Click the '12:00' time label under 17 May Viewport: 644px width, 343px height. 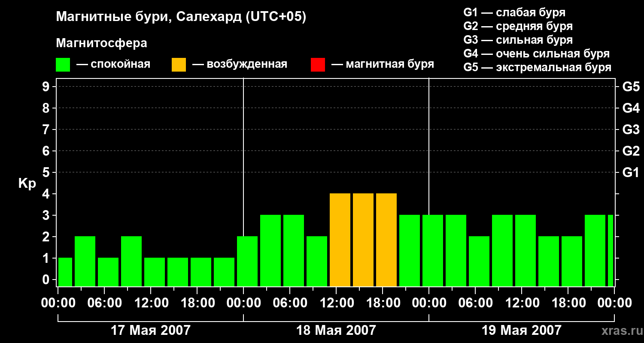tap(151, 303)
